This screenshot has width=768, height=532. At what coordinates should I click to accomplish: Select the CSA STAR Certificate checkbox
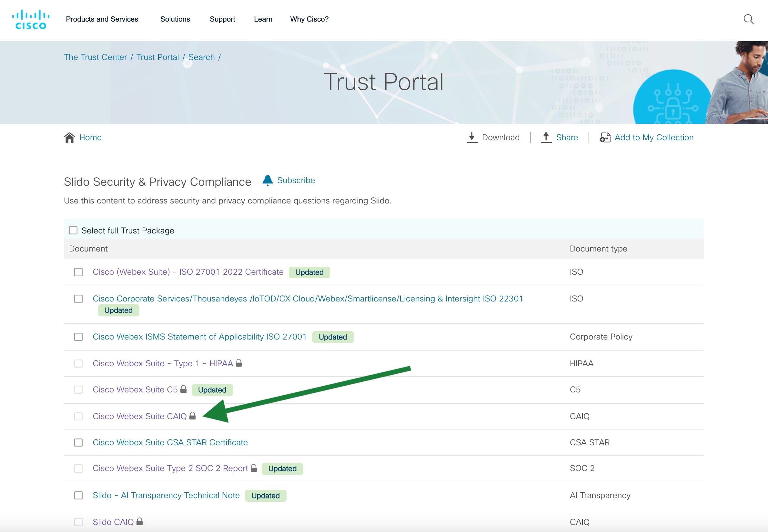[78, 442]
